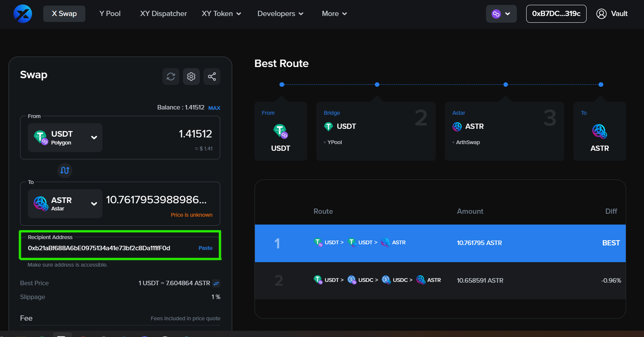Open the Y Pool page
The image size is (644, 337).
click(x=110, y=14)
